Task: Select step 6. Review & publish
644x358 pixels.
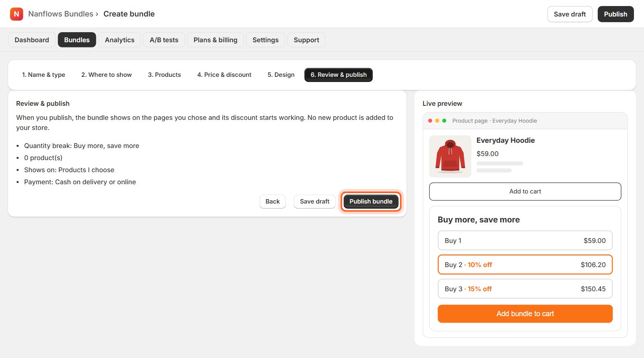Action: pyautogui.click(x=339, y=75)
